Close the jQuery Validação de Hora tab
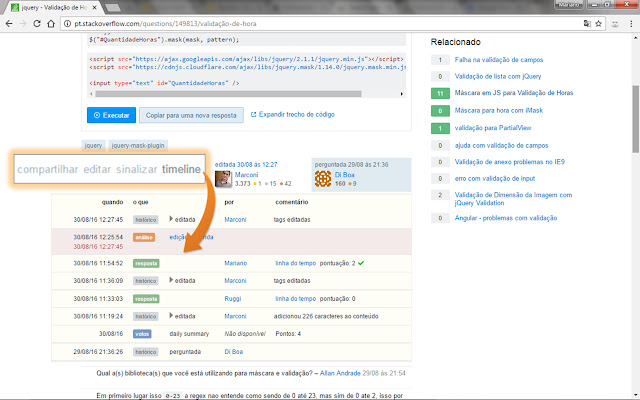Image resolution: width=640 pixels, height=400 pixels. (x=94, y=7)
